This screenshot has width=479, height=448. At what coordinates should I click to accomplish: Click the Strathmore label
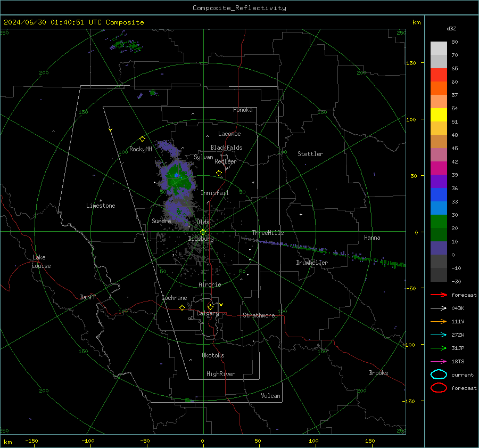point(259,315)
